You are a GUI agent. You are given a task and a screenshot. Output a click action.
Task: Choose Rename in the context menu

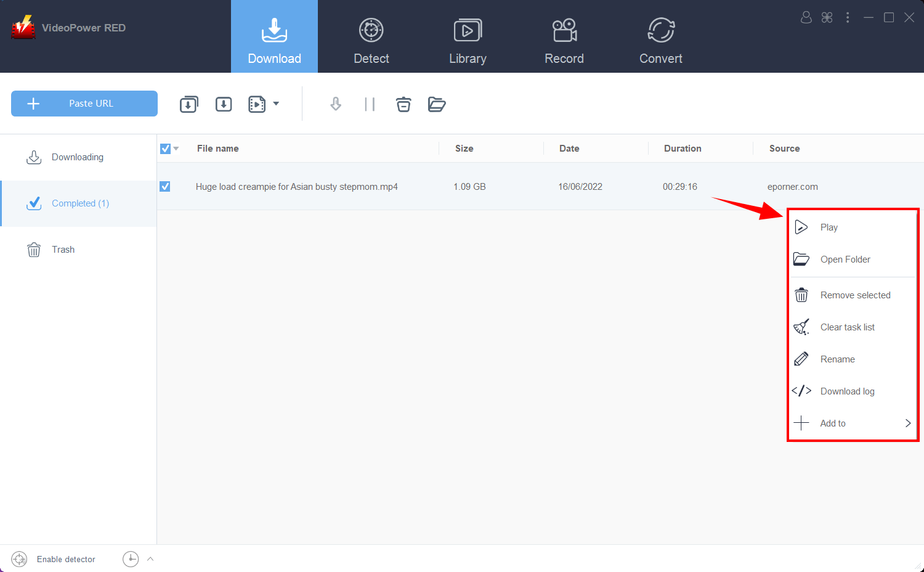pos(853,359)
